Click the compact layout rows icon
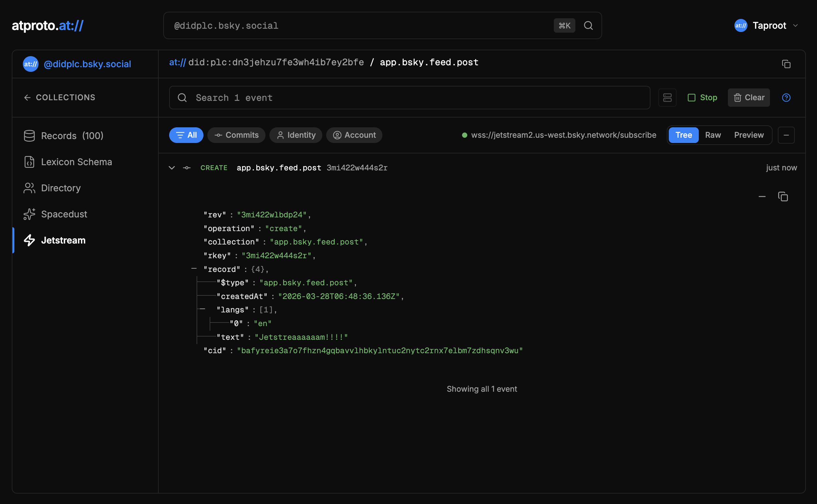Image resolution: width=817 pixels, height=504 pixels. click(667, 98)
